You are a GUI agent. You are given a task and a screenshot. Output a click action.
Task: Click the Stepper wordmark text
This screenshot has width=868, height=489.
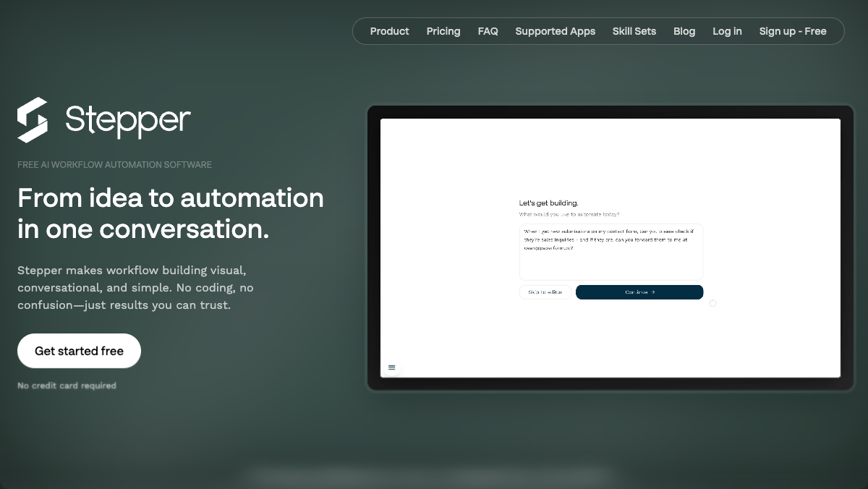click(128, 120)
